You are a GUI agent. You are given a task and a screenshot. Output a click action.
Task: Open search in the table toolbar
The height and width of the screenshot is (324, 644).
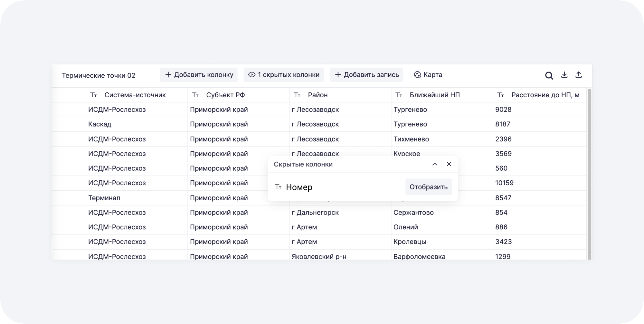point(549,75)
